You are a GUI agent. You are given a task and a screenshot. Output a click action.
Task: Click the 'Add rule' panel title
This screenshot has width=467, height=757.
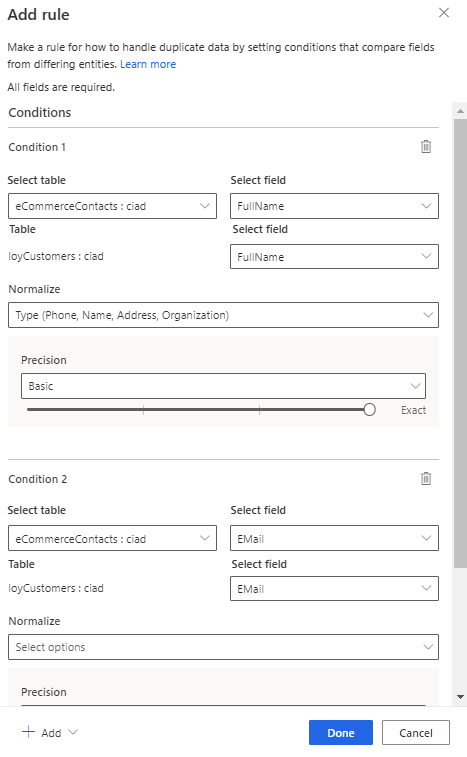click(x=39, y=14)
